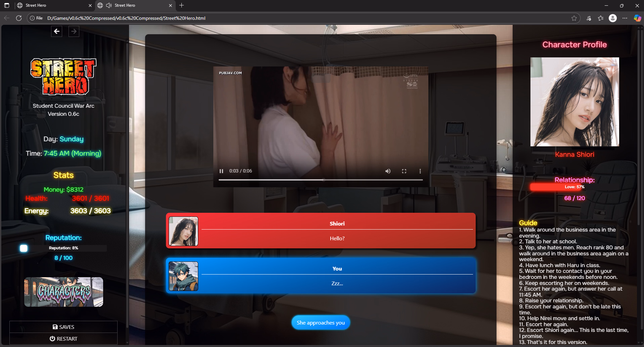The image size is (644, 347).
Task: Switch to the first Street Hero tab
Action: click(50, 5)
